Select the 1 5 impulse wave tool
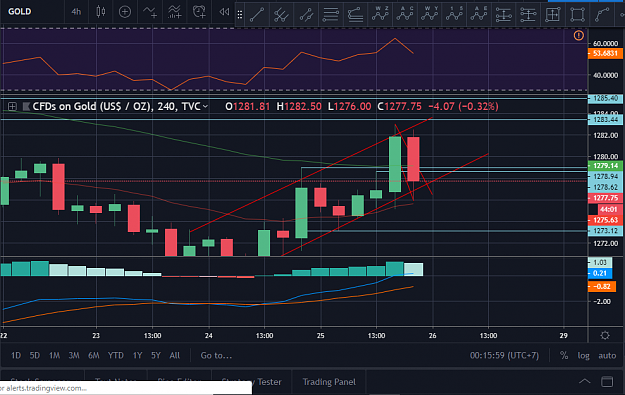This screenshot has height=395, width=625. [x=454, y=14]
